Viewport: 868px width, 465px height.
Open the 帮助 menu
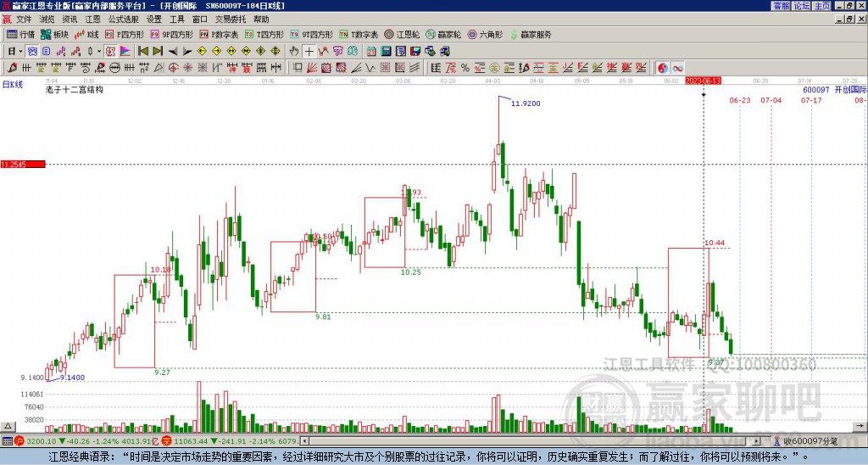coord(261,20)
